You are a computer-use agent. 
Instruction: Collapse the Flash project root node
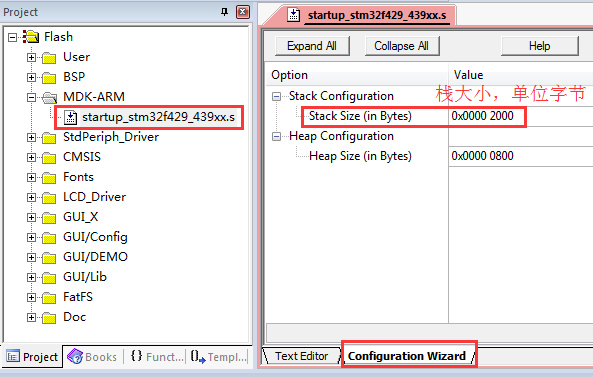pos(12,37)
